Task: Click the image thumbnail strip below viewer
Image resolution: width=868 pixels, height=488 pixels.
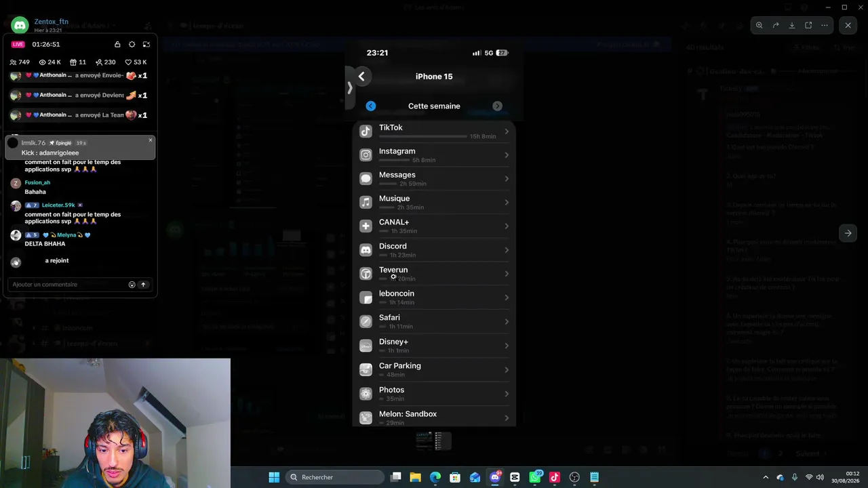Action: tap(434, 441)
